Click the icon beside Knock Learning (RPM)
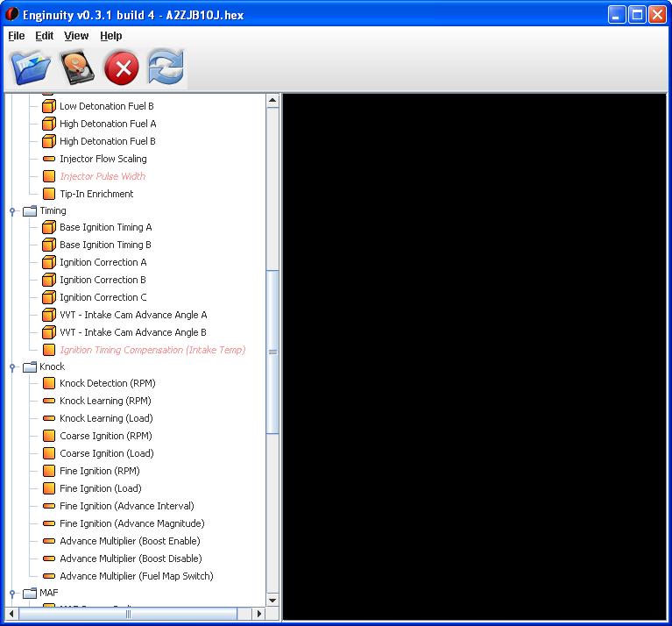Image resolution: width=672 pixels, height=626 pixels. pos(49,401)
